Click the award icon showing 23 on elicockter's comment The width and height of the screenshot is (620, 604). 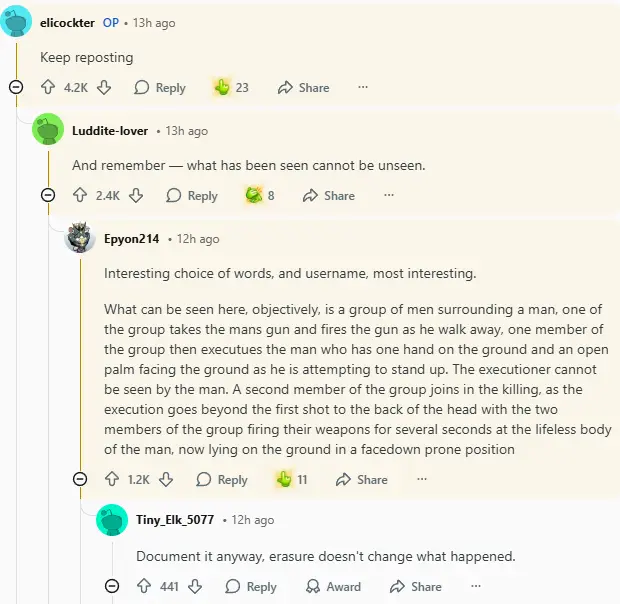pos(223,88)
